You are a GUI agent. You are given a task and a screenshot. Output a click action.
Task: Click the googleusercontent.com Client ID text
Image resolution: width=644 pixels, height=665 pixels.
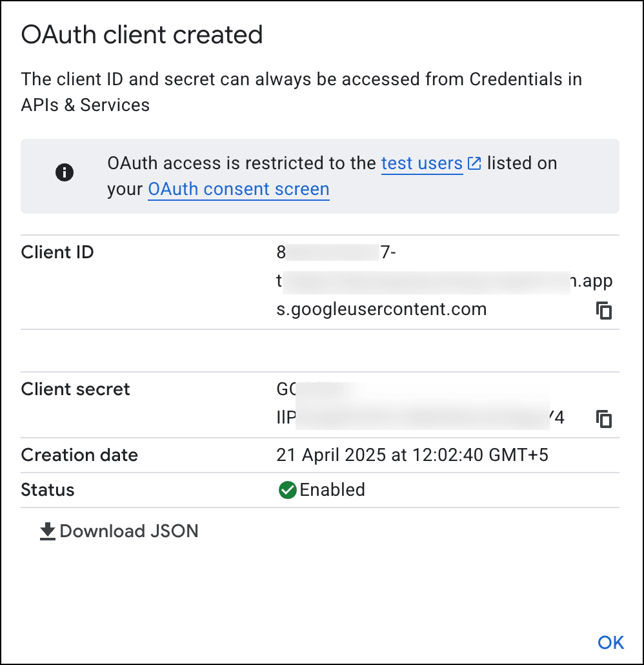[381, 309]
